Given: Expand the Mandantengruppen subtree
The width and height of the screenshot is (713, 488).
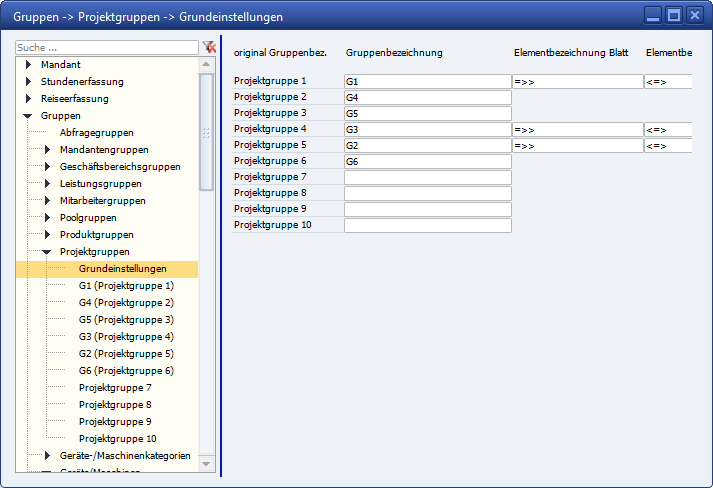Looking at the screenshot, I should pos(47,150).
